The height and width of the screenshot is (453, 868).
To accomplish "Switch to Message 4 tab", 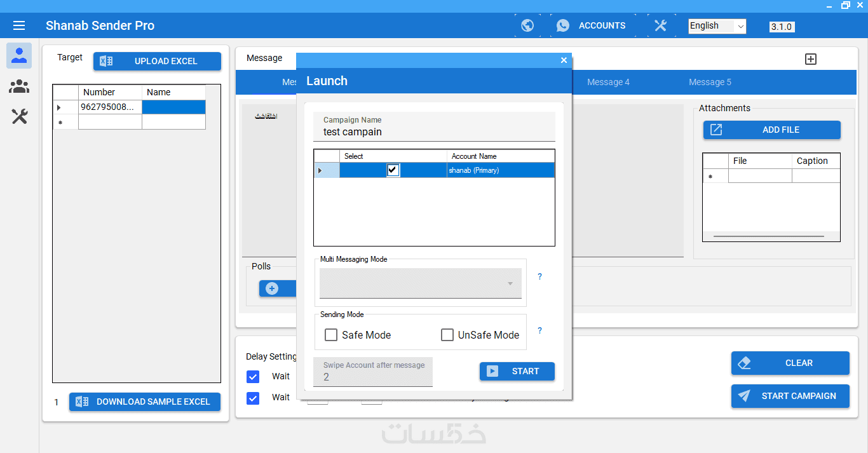I will tap(608, 82).
